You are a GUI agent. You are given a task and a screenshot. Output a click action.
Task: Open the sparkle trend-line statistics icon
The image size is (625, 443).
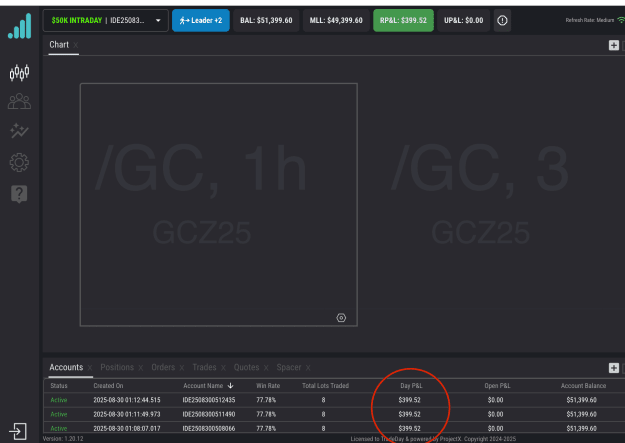point(19,131)
